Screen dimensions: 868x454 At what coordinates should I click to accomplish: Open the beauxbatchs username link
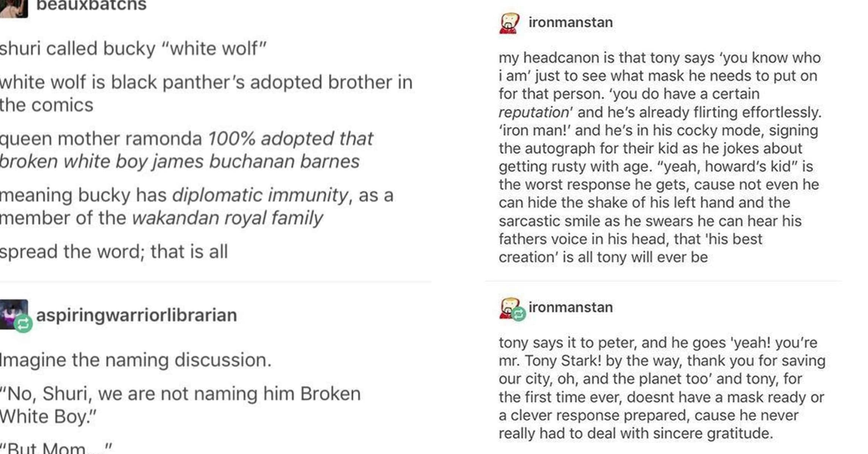[91, 5]
